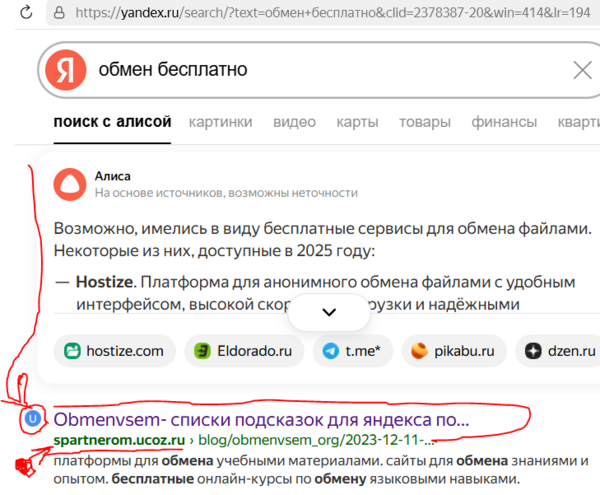Expand the Alisa answer with chevron
This screenshot has height=495, width=600.
pos(327,311)
